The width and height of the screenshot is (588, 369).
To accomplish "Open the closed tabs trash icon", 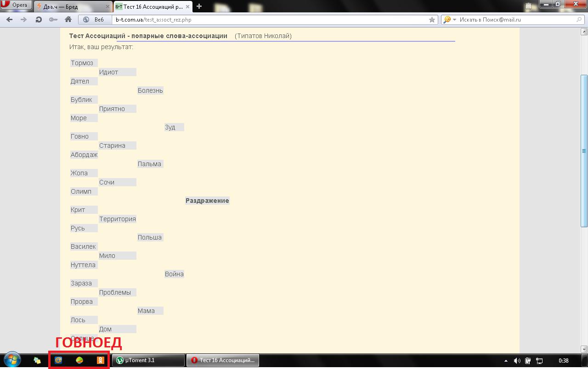I will (529, 6).
